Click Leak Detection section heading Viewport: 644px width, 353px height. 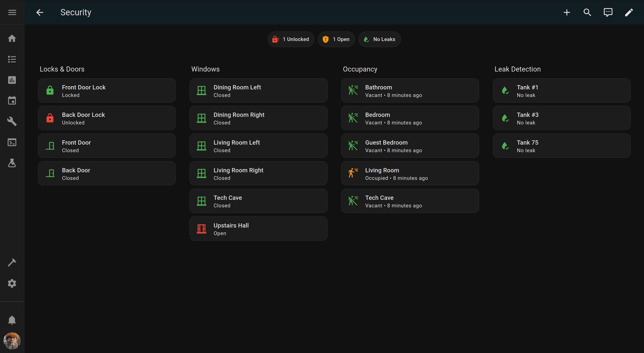tap(518, 69)
